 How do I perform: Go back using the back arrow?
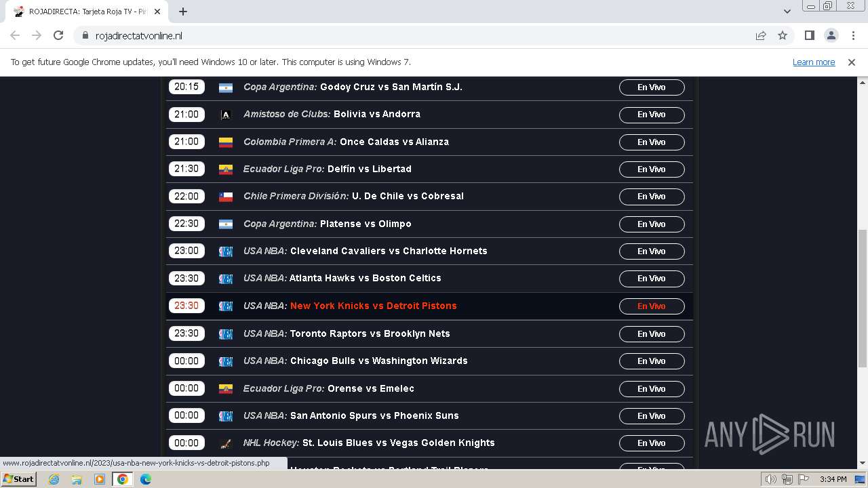click(x=15, y=35)
